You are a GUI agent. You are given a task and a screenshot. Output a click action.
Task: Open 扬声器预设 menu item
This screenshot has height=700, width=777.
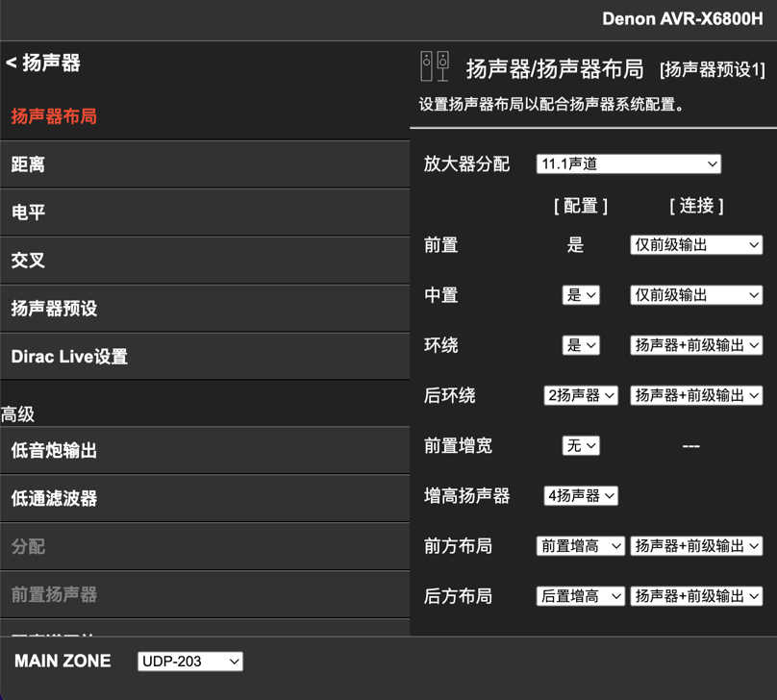205,309
